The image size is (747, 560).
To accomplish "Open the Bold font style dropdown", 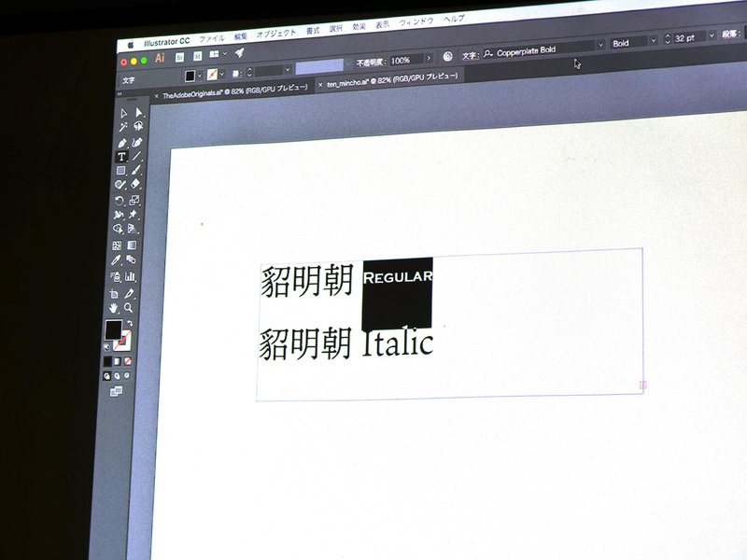I will [x=654, y=41].
